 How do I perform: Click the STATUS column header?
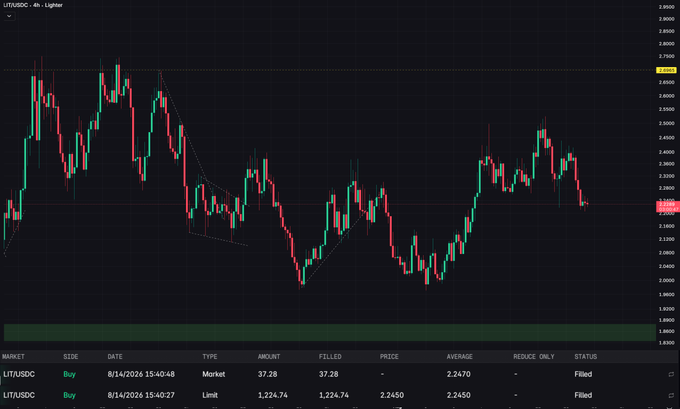point(586,357)
